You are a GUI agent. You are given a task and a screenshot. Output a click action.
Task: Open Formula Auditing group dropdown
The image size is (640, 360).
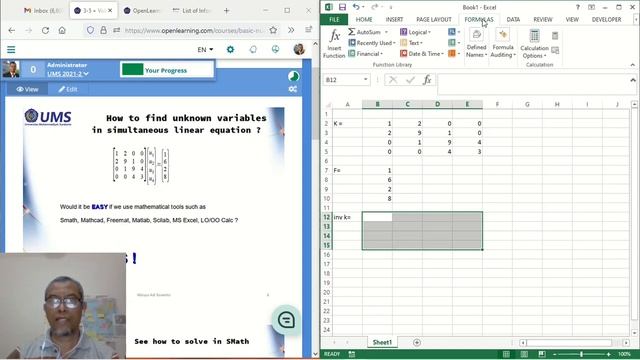tap(503, 43)
